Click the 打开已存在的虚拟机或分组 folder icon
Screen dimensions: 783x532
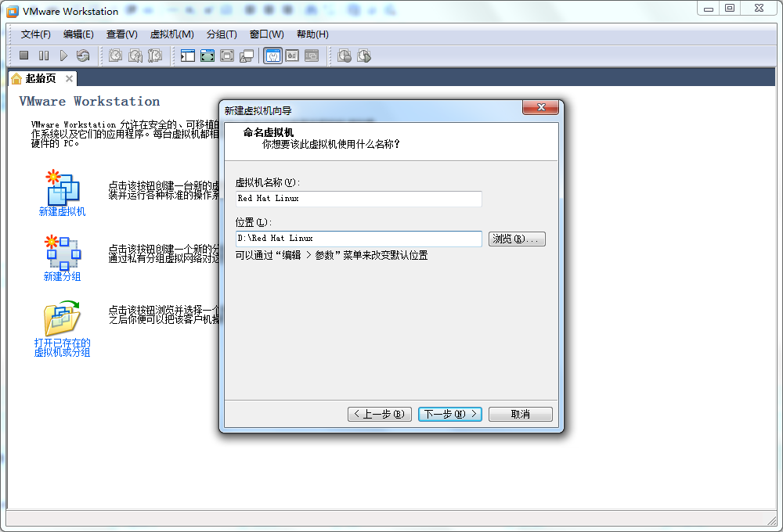(x=63, y=318)
